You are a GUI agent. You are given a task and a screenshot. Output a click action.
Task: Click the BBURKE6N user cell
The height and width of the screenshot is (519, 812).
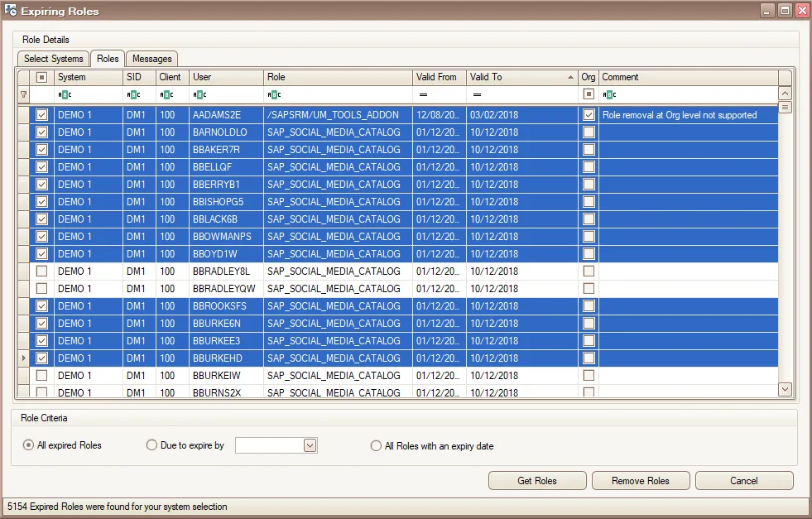(x=226, y=323)
